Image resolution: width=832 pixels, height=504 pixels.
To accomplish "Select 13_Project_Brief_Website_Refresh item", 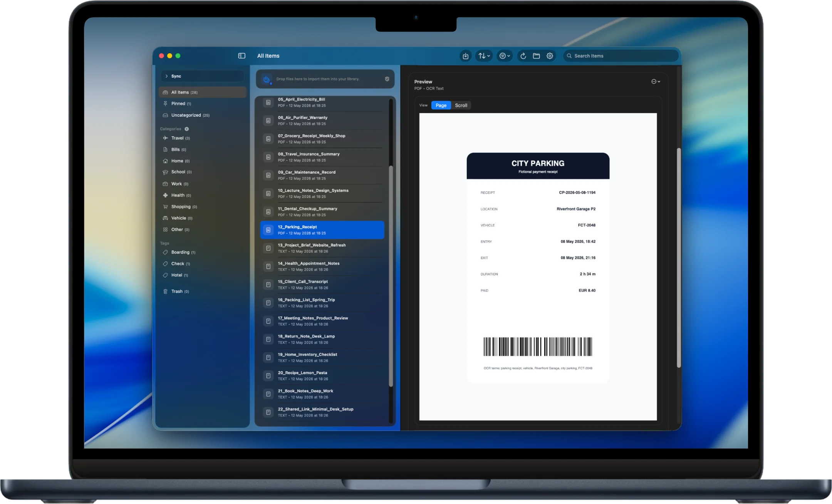I will point(322,248).
